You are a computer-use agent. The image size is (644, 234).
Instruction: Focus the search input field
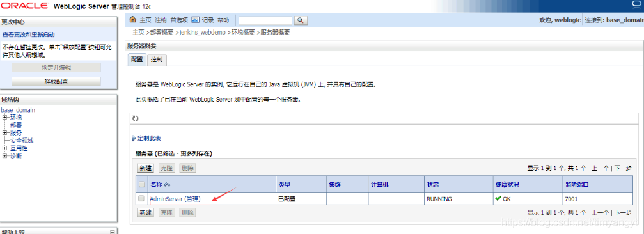pos(265,20)
